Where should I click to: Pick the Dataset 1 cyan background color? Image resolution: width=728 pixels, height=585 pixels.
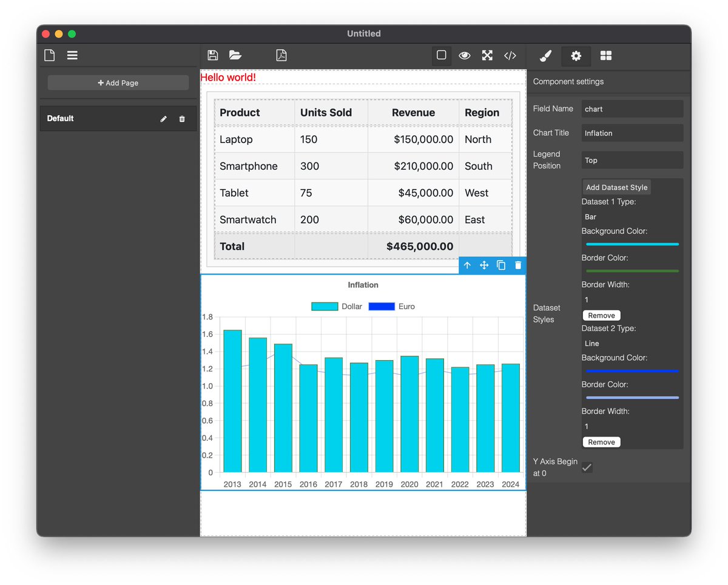[632, 244]
